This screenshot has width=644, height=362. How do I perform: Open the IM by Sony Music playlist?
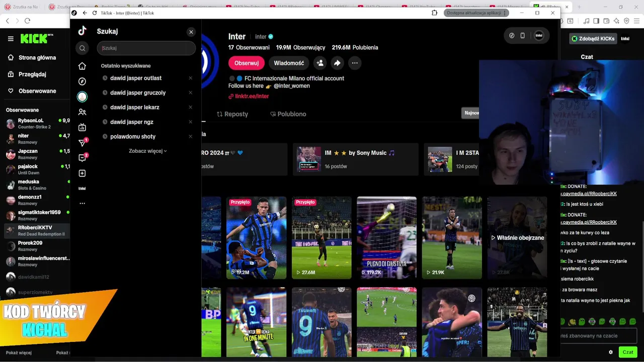tap(356, 159)
